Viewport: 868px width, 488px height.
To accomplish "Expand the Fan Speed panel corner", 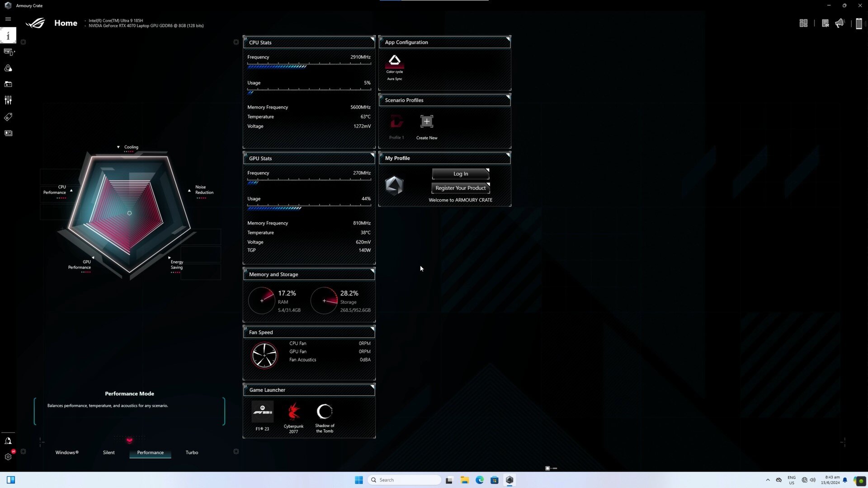I will 373,329.
